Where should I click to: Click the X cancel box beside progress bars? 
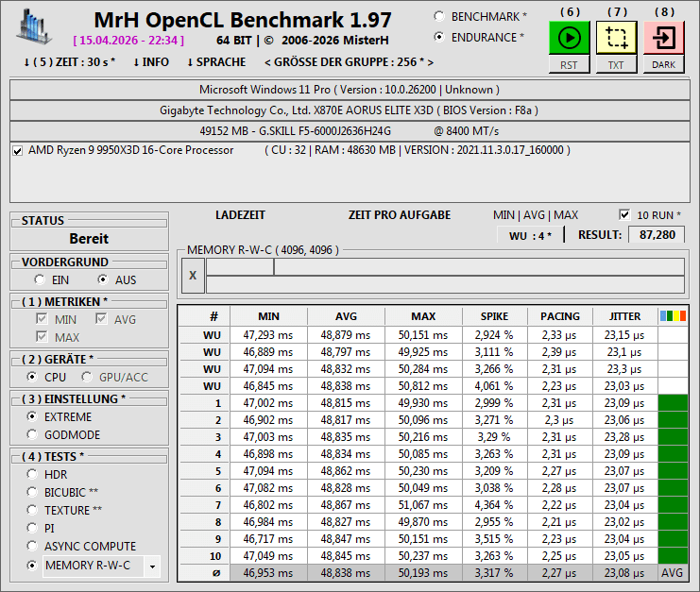point(193,276)
